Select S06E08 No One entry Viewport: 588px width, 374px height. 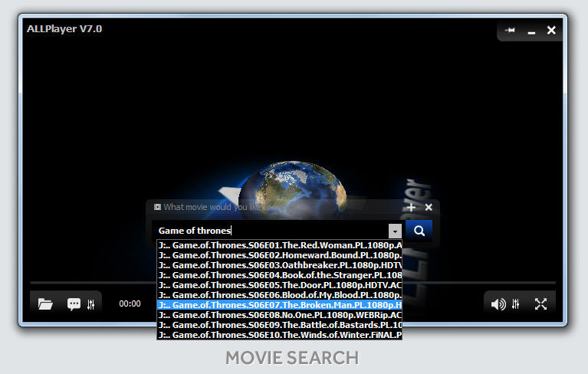tap(279, 315)
